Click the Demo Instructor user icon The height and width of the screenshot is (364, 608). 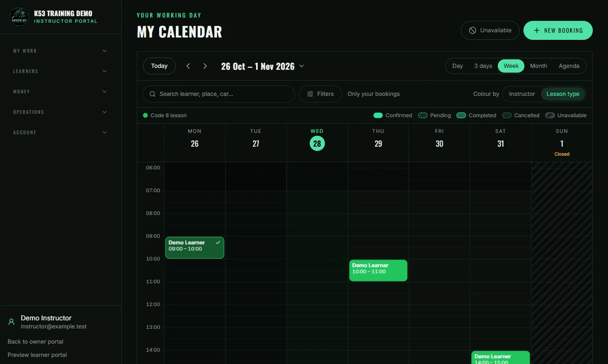tap(11, 322)
